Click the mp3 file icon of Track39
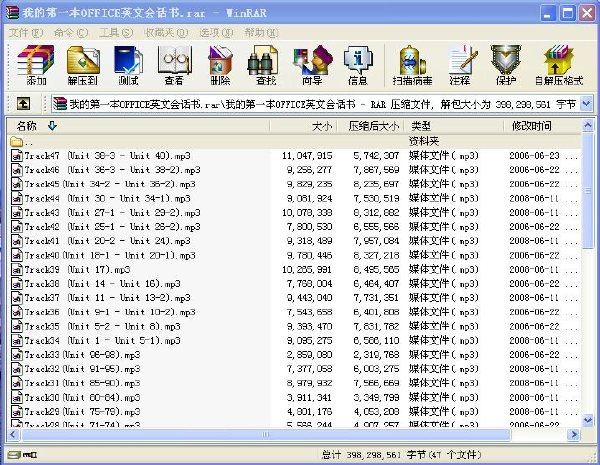Viewport: 600px width, 465px height. coord(16,270)
